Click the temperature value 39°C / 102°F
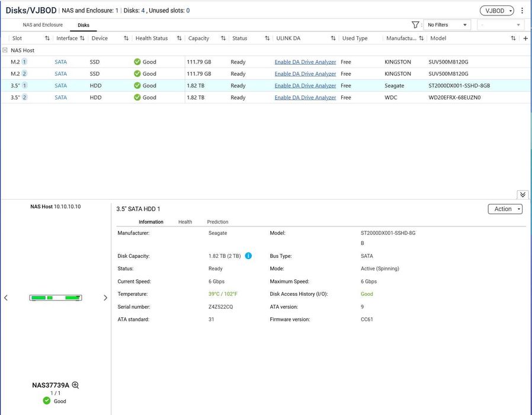Image resolution: width=532 pixels, height=415 pixels. (223, 294)
